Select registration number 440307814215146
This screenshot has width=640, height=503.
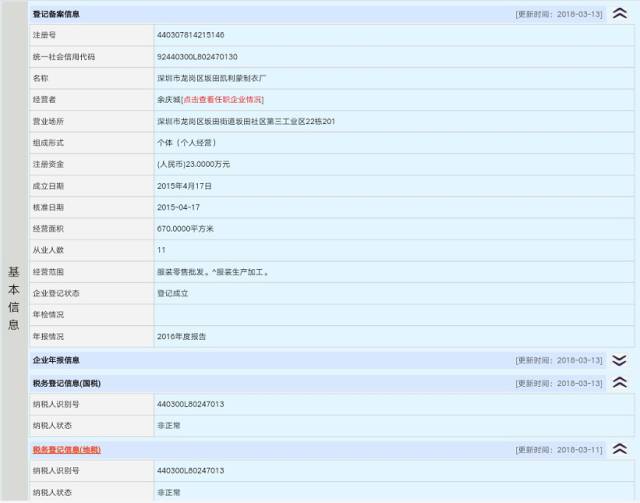(191, 35)
